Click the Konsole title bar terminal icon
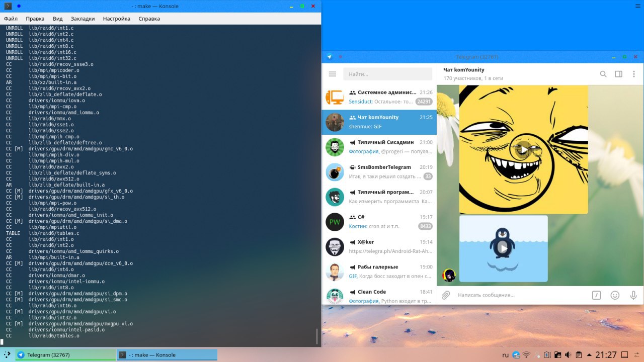This screenshot has width=644, height=362. (x=8, y=6)
